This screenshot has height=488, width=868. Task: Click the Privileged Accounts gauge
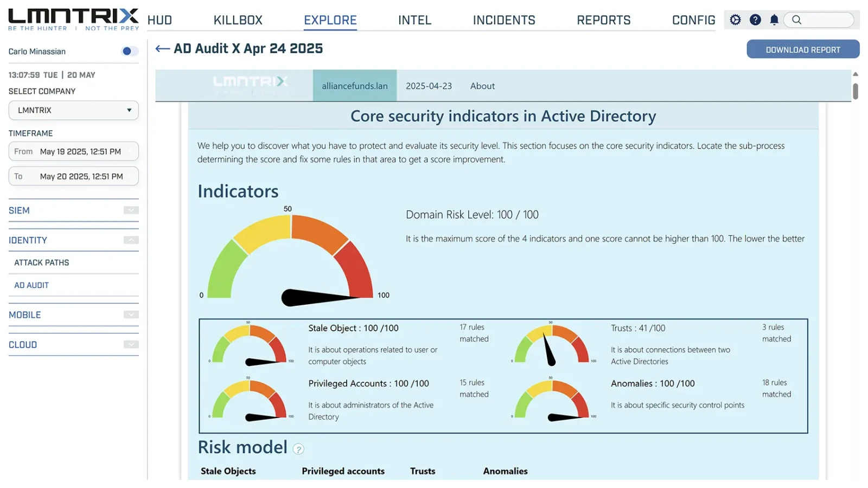pyautogui.click(x=250, y=401)
